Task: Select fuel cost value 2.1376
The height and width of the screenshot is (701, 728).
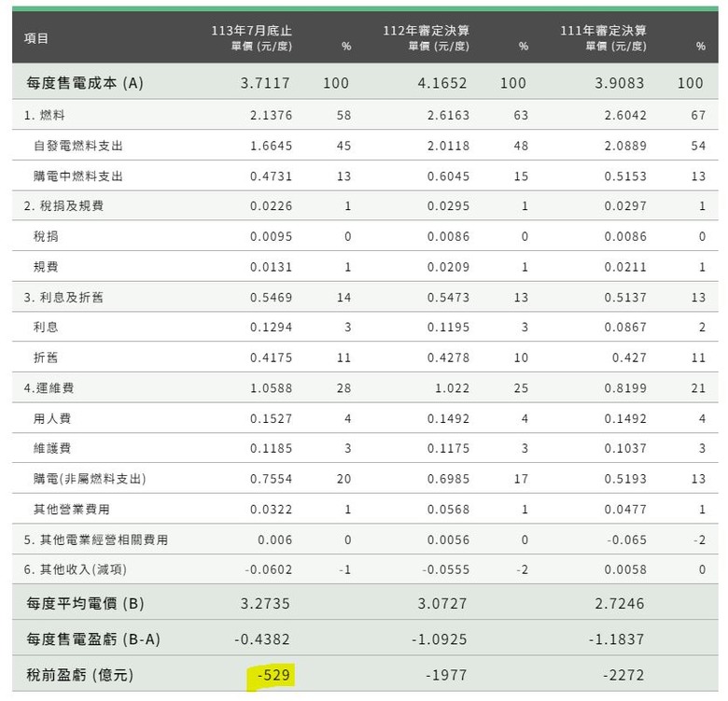Action: (272, 115)
